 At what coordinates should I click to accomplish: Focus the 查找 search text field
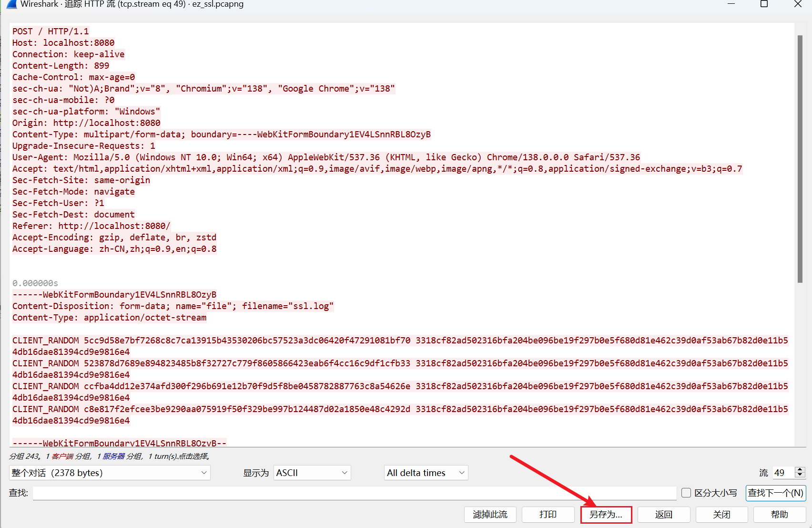pyautogui.click(x=354, y=493)
